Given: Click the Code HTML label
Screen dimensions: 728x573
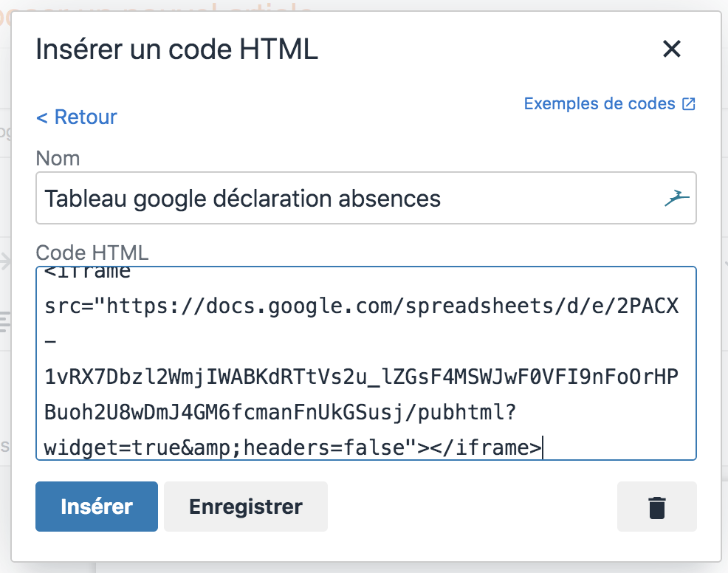Looking at the screenshot, I should (x=92, y=253).
